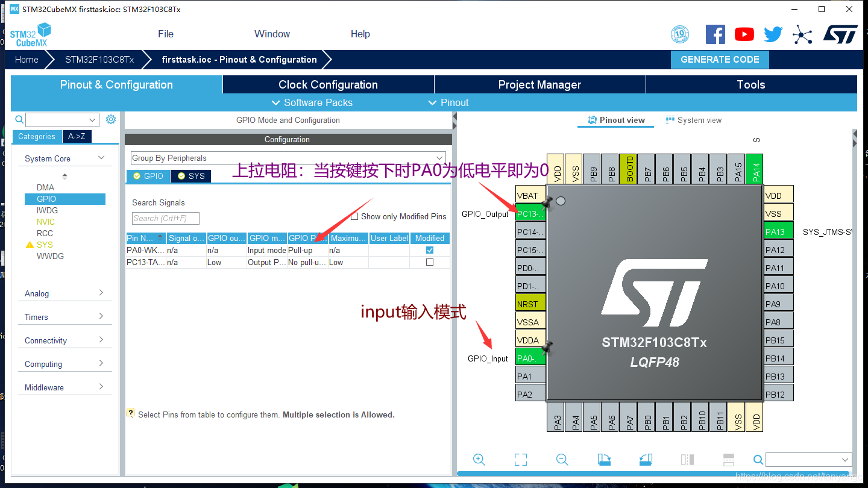
Task: Open the ST YouTube channel icon
Action: point(744,34)
